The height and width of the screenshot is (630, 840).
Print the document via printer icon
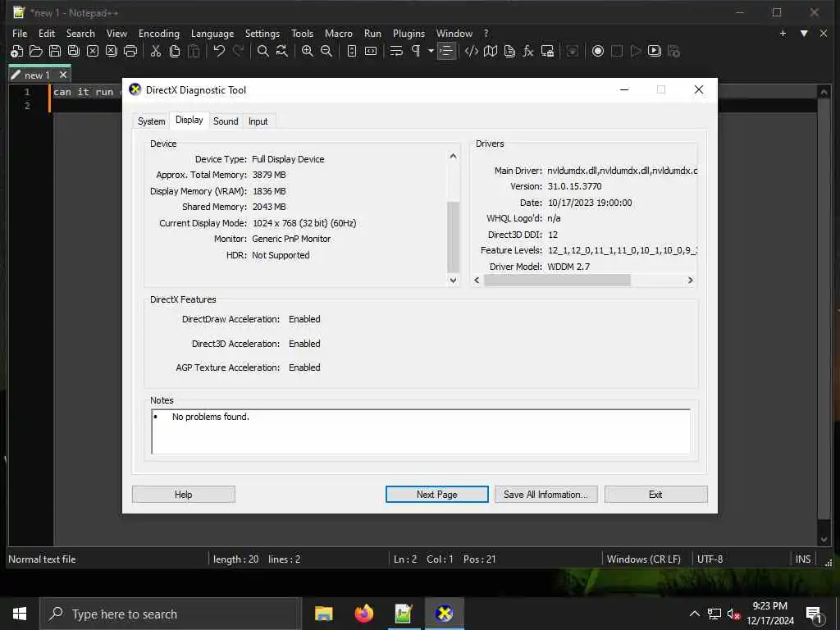[x=130, y=52]
